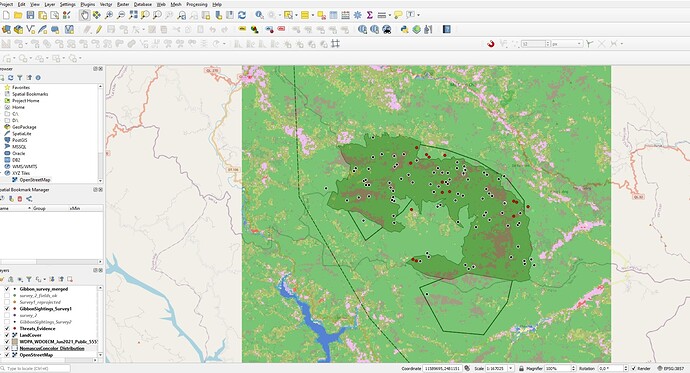Click the Zoom In magnifier tool
This screenshot has width=690, height=373.
pos(109,15)
